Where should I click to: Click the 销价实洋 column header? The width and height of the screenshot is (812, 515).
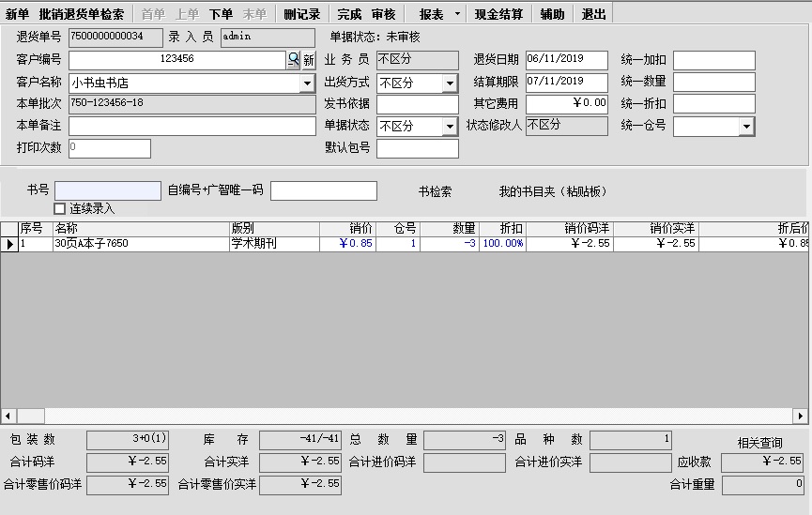click(x=656, y=228)
